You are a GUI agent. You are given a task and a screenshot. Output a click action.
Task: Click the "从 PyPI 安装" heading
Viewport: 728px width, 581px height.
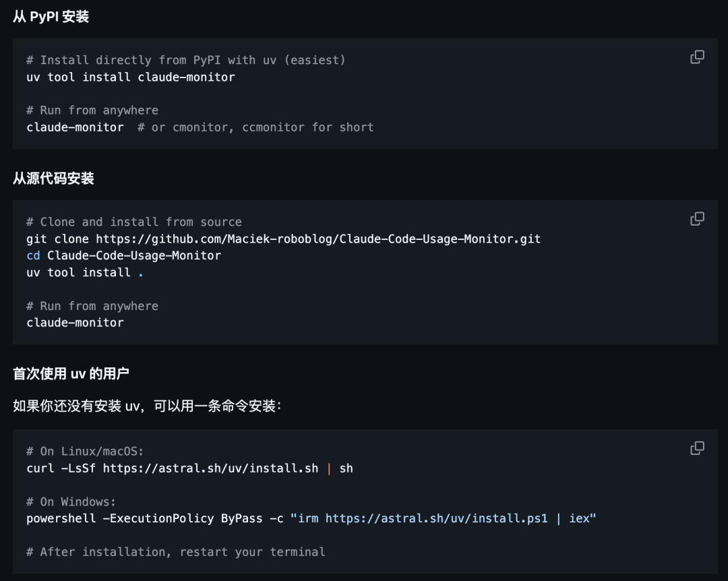51,17
